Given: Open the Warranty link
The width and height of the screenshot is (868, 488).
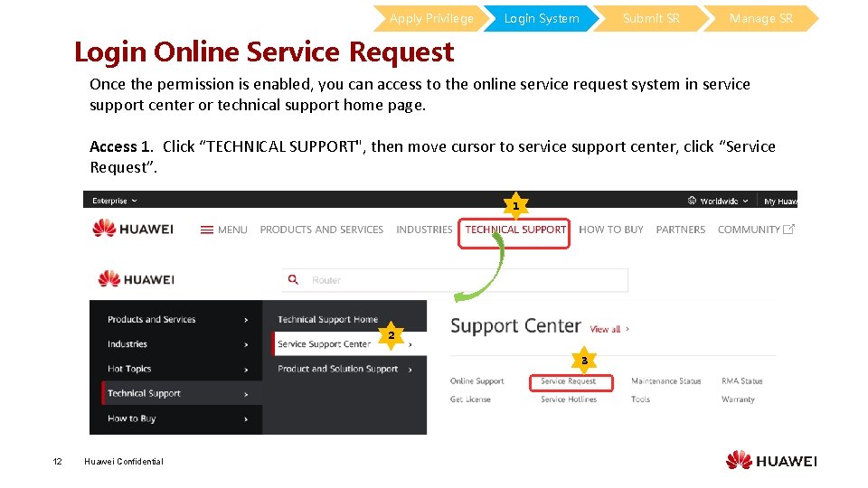Looking at the screenshot, I should (x=738, y=399).
